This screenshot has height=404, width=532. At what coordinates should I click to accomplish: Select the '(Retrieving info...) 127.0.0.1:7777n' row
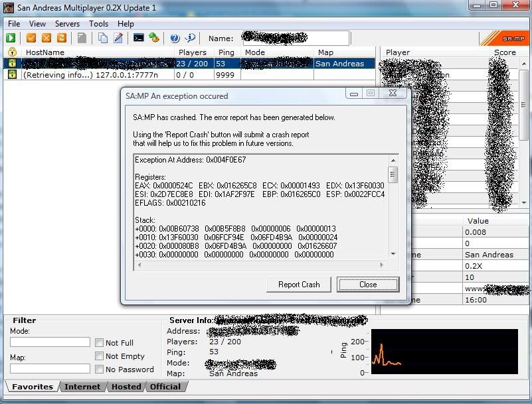point(190,74)
